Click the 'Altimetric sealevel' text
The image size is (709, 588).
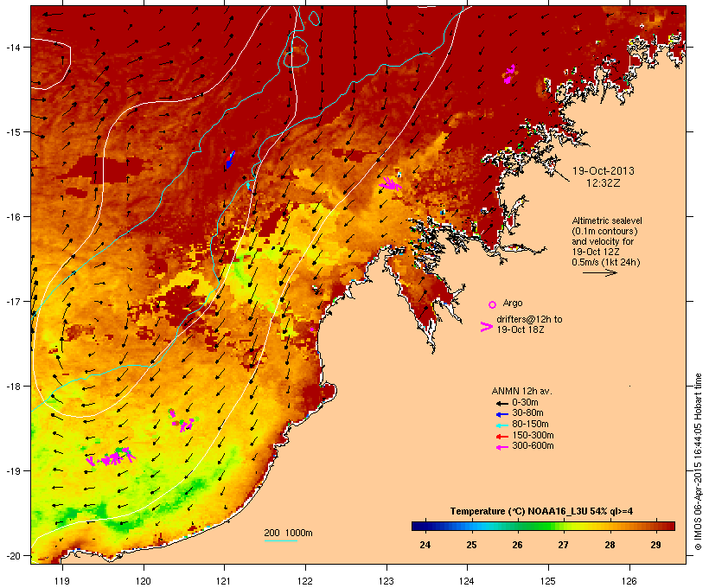point(607,220)
